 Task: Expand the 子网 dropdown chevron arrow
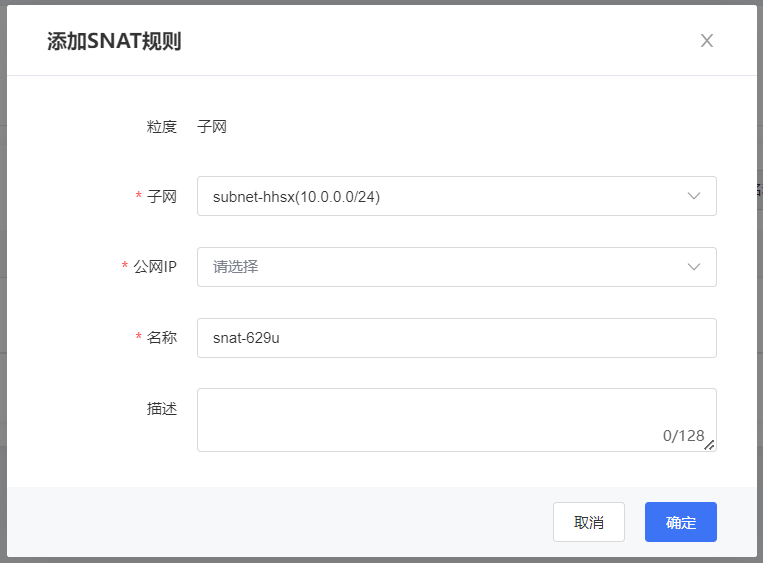(x=694, y=196)
